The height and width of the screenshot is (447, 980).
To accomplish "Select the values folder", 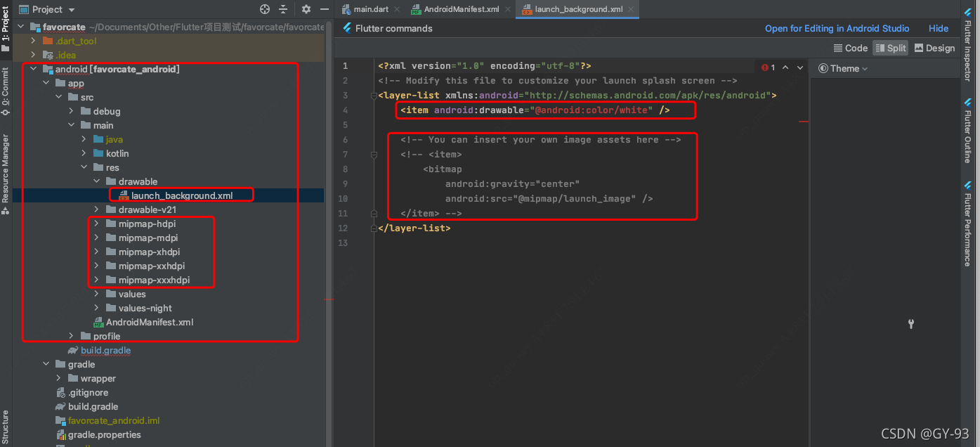I will [132, 294].
